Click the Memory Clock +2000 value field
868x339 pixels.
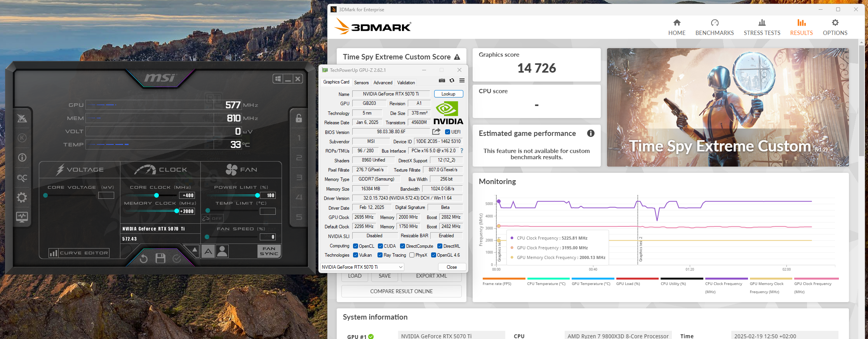[x=187, y=211]
